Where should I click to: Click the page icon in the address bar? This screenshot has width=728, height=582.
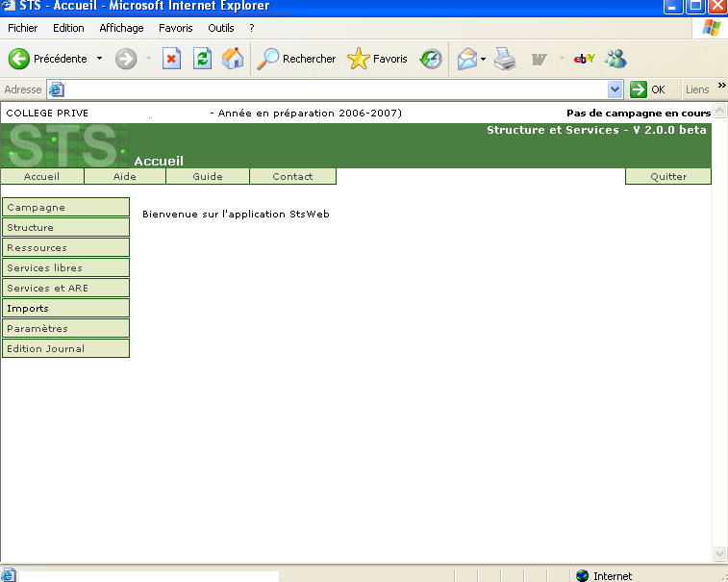(x=57, y=89)
